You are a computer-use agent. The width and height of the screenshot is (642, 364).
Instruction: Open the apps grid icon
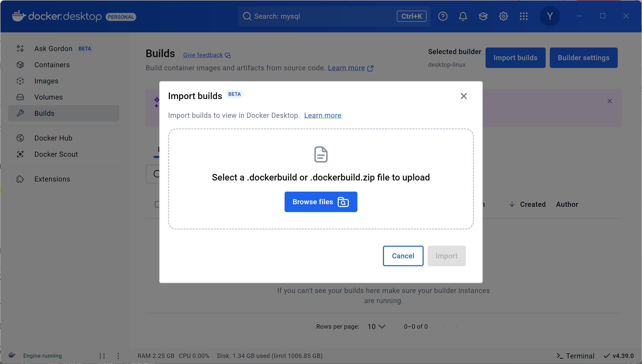523,16
